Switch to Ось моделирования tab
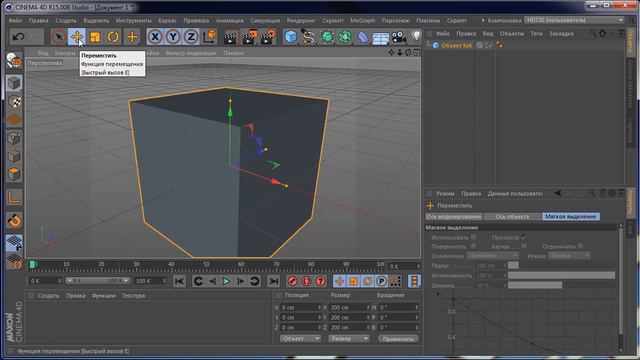Screen dimensions: 640x360 pos(454,217)
